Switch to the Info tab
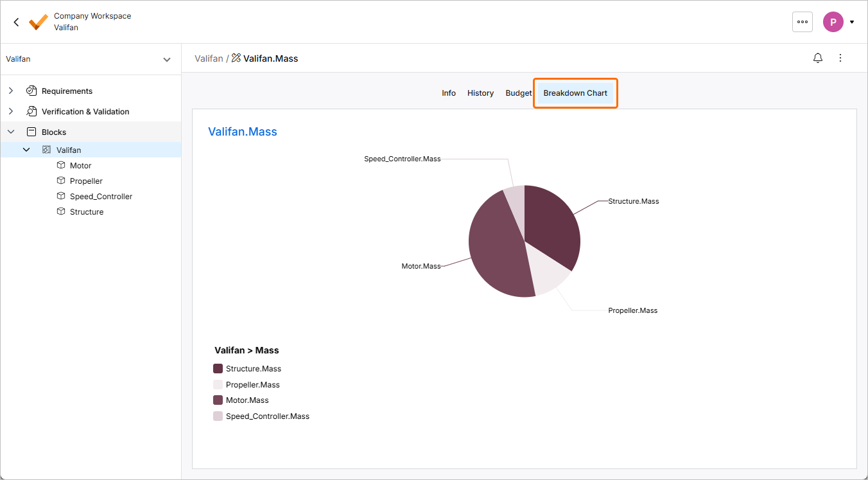 [x=449, y=93]
